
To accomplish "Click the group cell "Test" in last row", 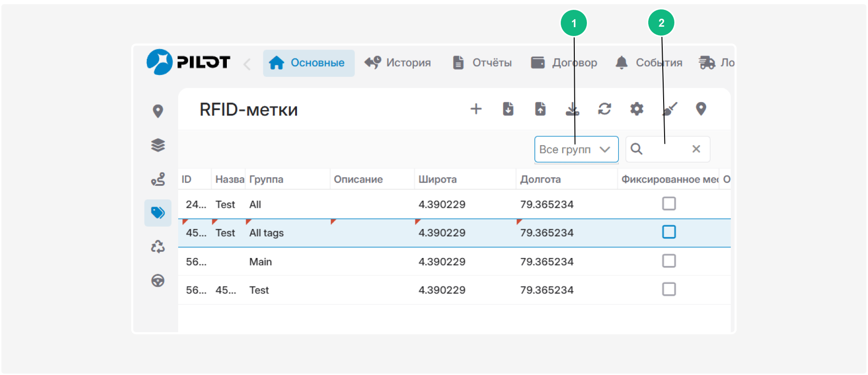I will (259, 290).
